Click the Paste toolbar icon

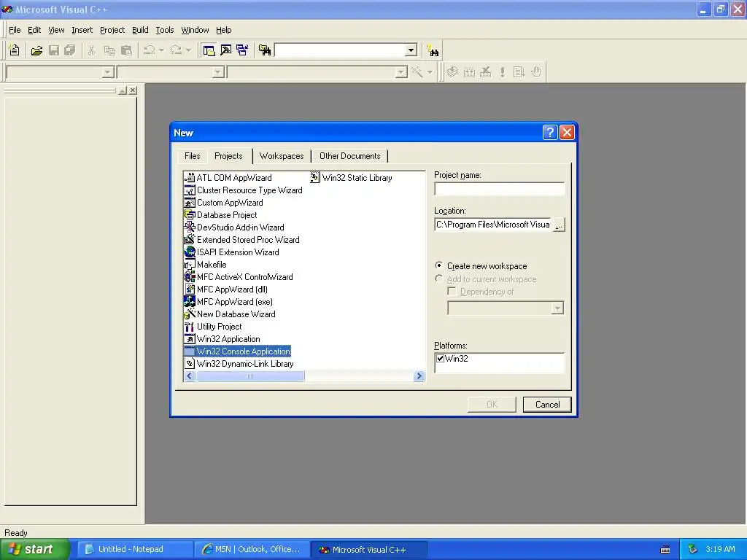pos(126,50)
